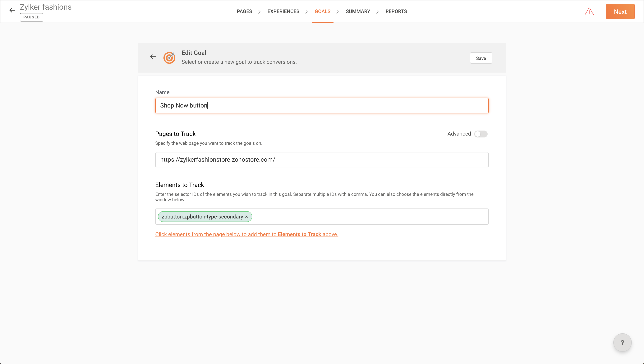Toggle the Advanced switch on
Viewport: 644px width, 364px height.
click(x=481, y=134)
